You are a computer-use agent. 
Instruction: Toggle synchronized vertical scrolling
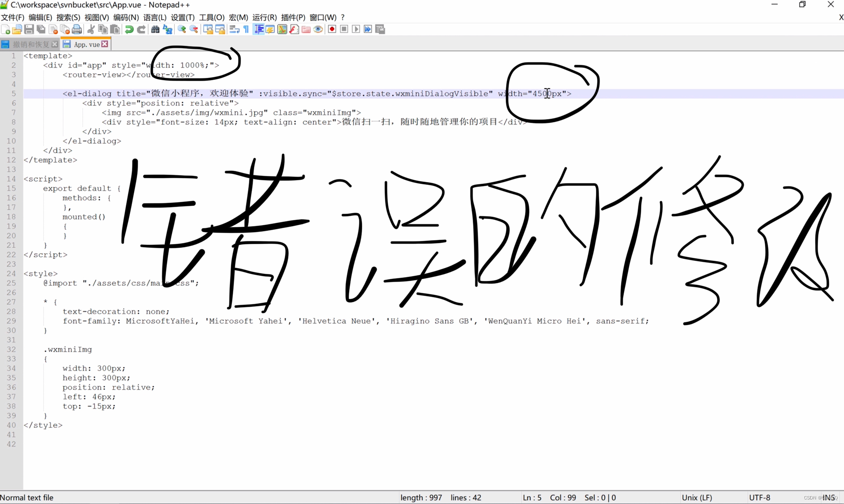click(208, 29)
